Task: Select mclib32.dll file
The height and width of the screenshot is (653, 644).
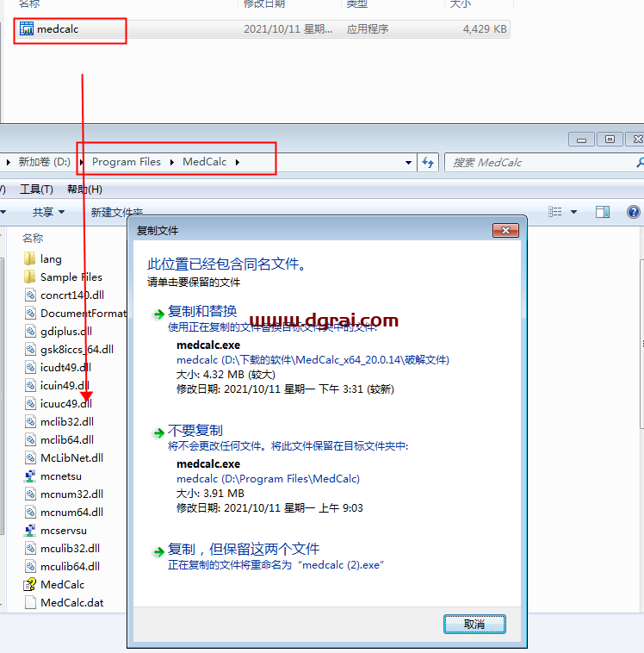Action: coord(59,422)
